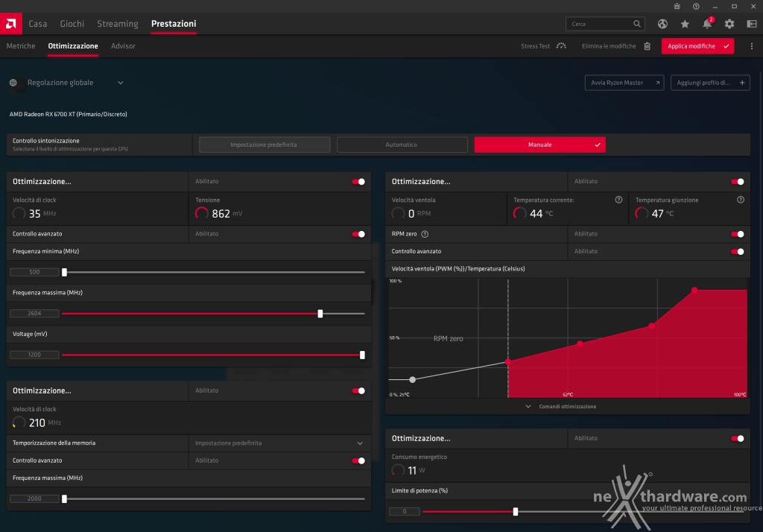Click the gray RPM zero fan curve point
This screenshot has width=763, height=532.
click(x=413, y=380)
